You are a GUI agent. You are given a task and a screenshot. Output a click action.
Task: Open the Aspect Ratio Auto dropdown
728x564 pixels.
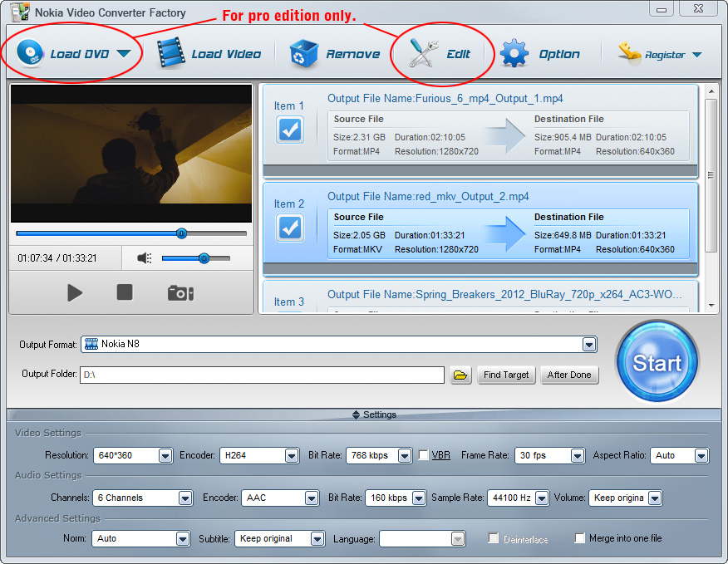[x=701, y=456]
